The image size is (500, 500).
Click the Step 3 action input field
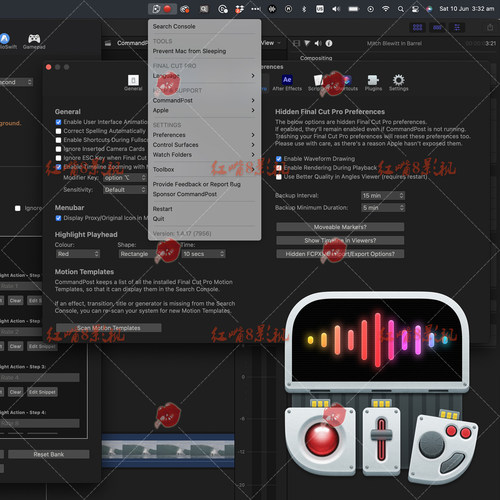pos(40,378)
